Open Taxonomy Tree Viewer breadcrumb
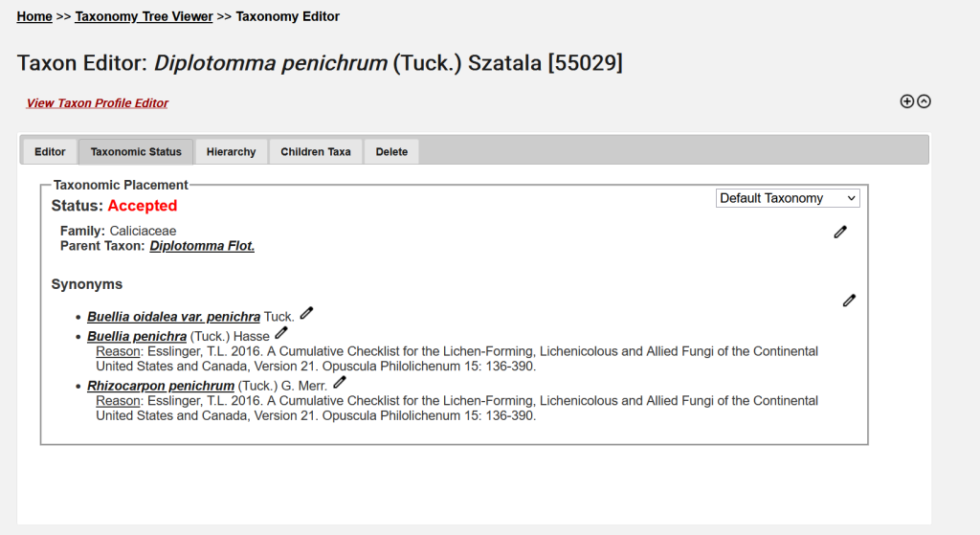980x535 pixels. 145,16
